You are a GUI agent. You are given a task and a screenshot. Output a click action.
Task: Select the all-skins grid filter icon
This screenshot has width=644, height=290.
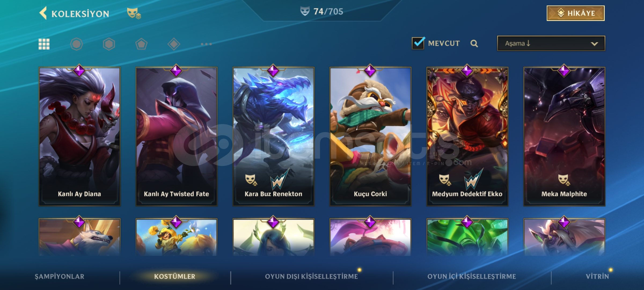pos(44,44)
